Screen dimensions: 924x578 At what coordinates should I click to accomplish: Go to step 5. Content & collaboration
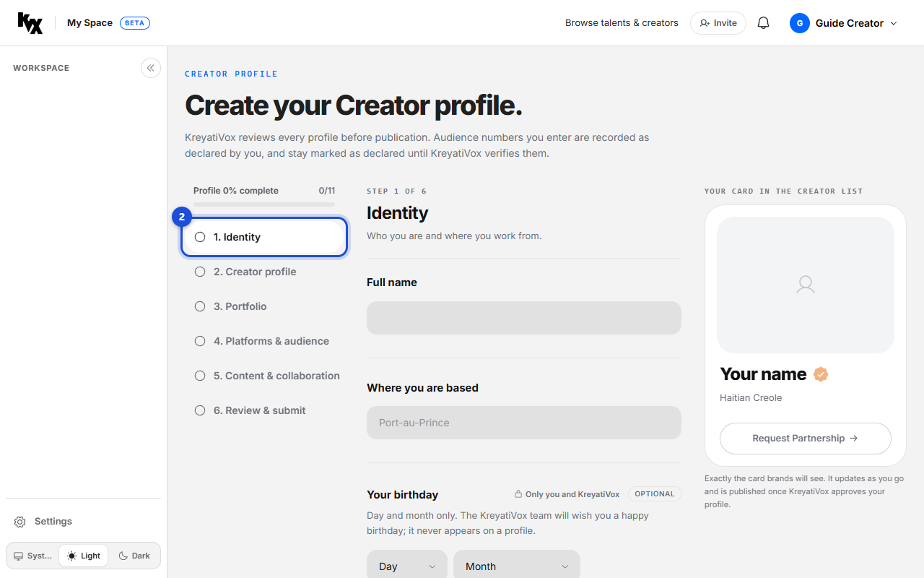click(264, 376)
